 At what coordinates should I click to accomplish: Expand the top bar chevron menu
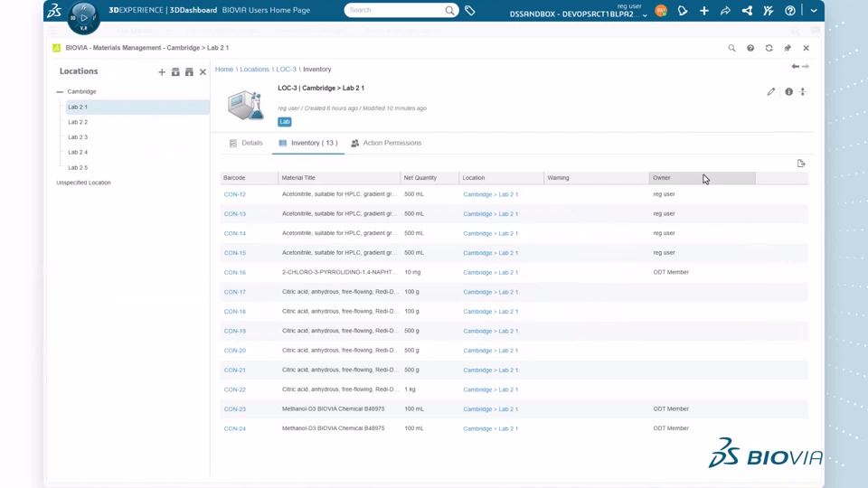tap(814, 11)
